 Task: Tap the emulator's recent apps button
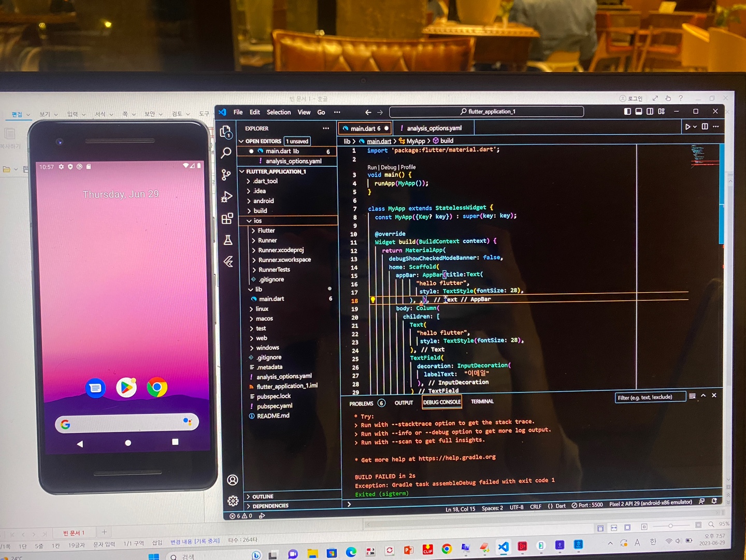pyautogui.click(x=175, y=442)
